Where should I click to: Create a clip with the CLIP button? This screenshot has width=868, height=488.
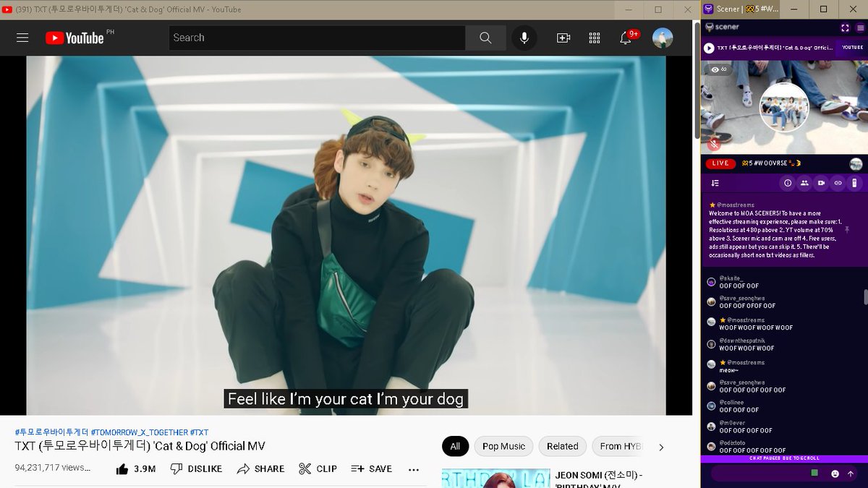(x=318, y=468)
